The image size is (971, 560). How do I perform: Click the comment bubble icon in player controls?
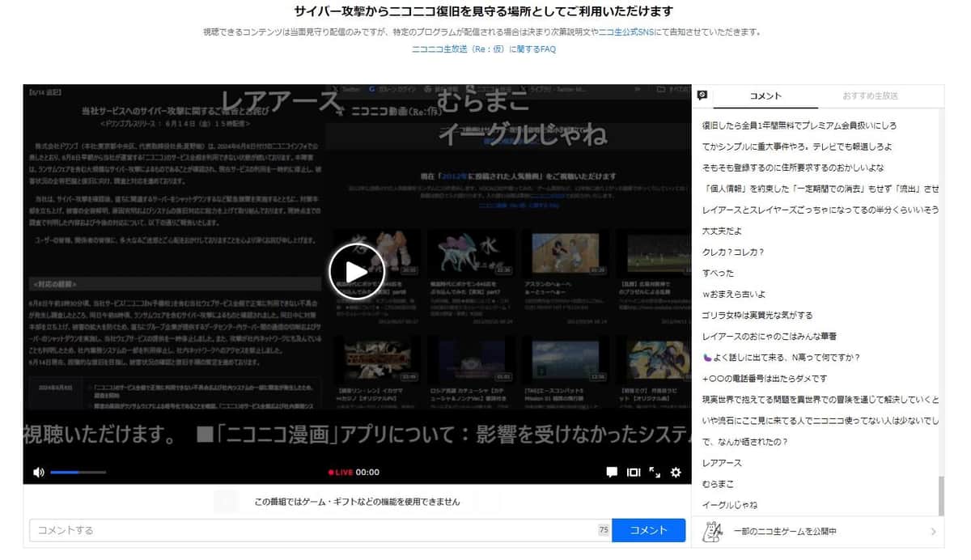point(613,472)
